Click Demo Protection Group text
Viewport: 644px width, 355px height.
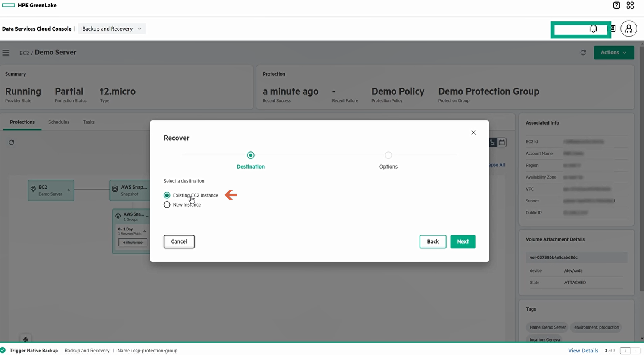(x=488, y=91)
